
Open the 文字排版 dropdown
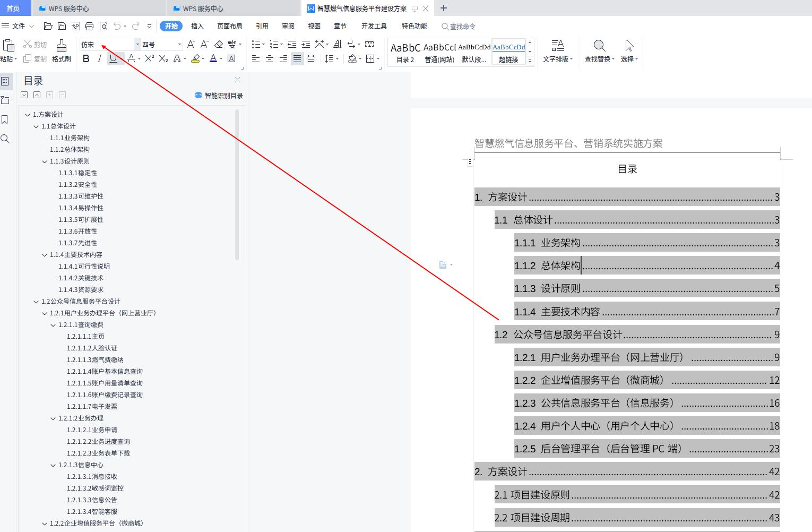[558, 51]
